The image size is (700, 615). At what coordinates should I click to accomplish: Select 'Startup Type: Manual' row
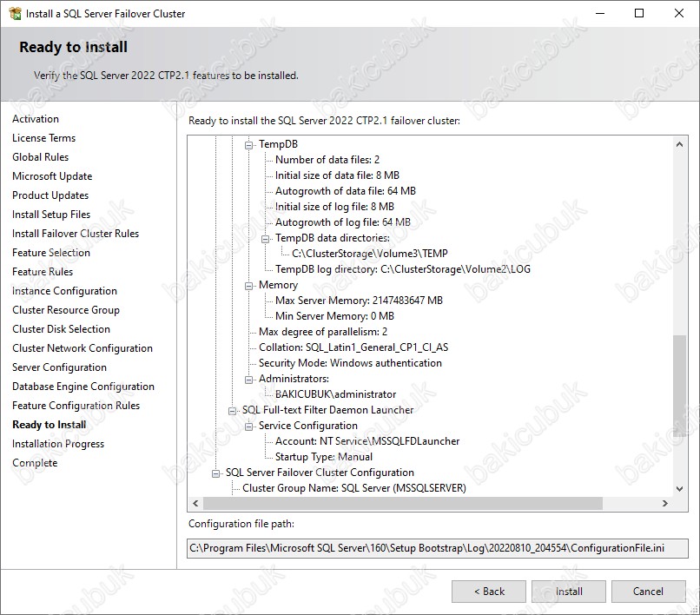coord(324,457)
